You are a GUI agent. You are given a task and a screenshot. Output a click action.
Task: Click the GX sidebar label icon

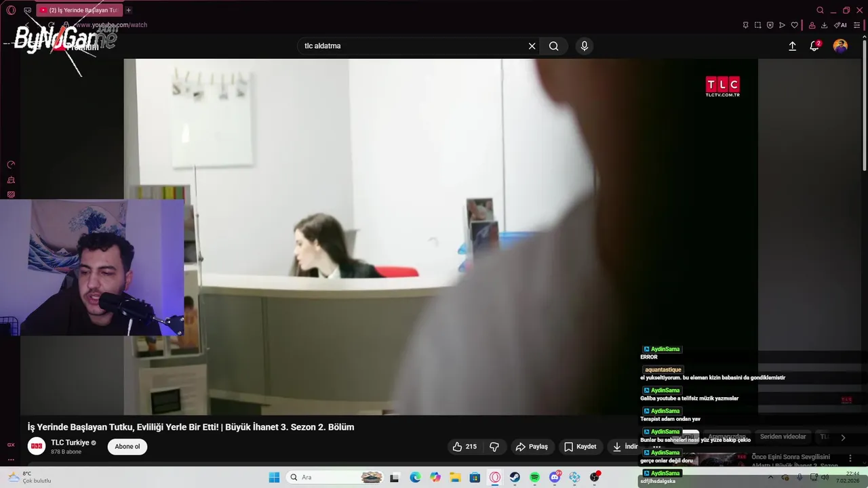(11, 445)
